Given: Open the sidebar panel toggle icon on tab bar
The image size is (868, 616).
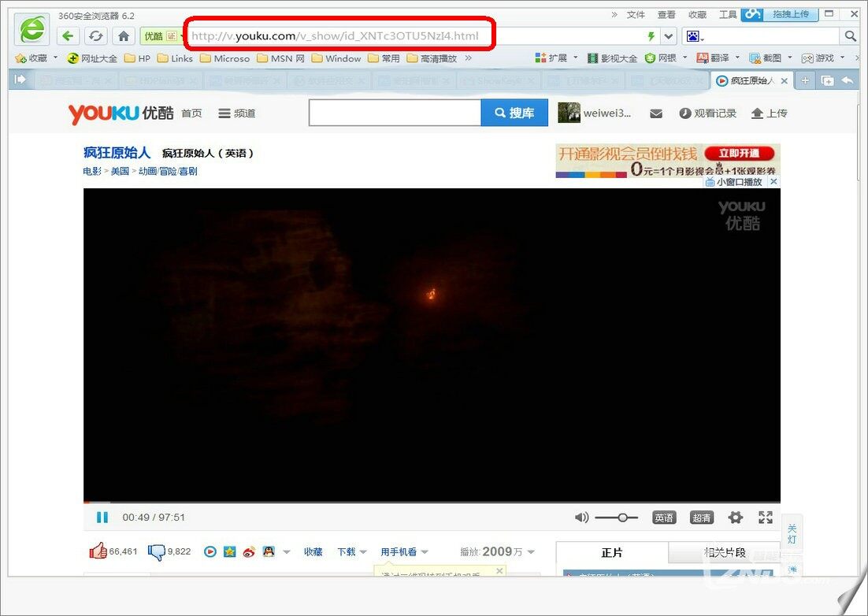Looking at the screenshot, I should tap(20, 80).
